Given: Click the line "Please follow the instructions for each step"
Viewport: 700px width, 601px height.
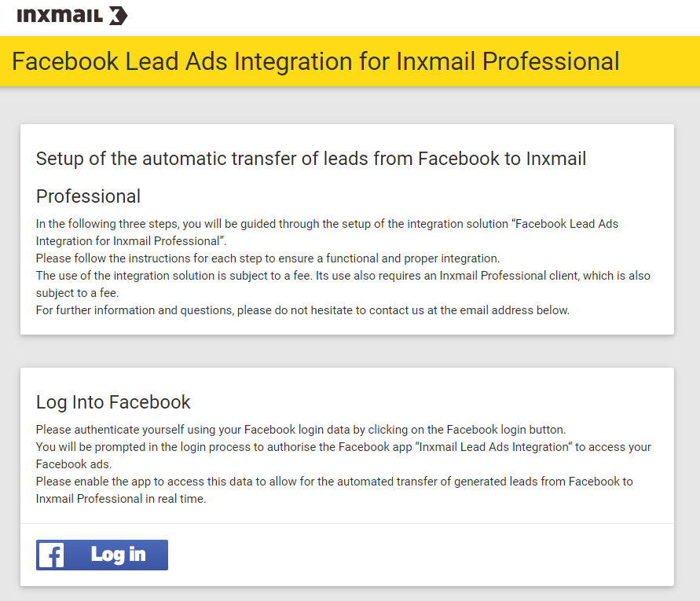Looking at the screenshot, I should pyautogui.click(x=268, y=258).
